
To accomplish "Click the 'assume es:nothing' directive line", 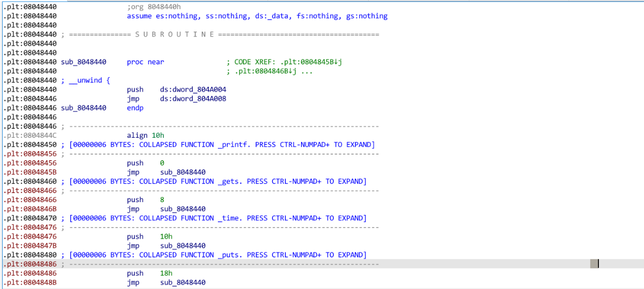I will point(257,16).
